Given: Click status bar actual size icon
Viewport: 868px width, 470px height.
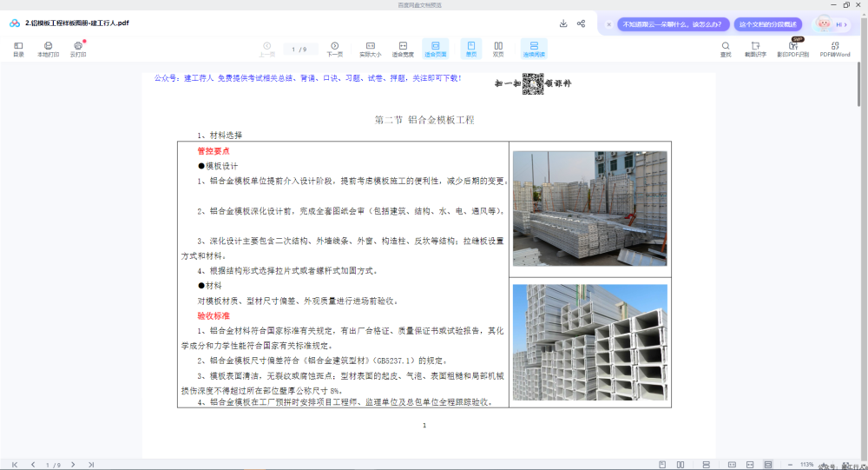Looking at the screenshot, I should coord(732,465).
